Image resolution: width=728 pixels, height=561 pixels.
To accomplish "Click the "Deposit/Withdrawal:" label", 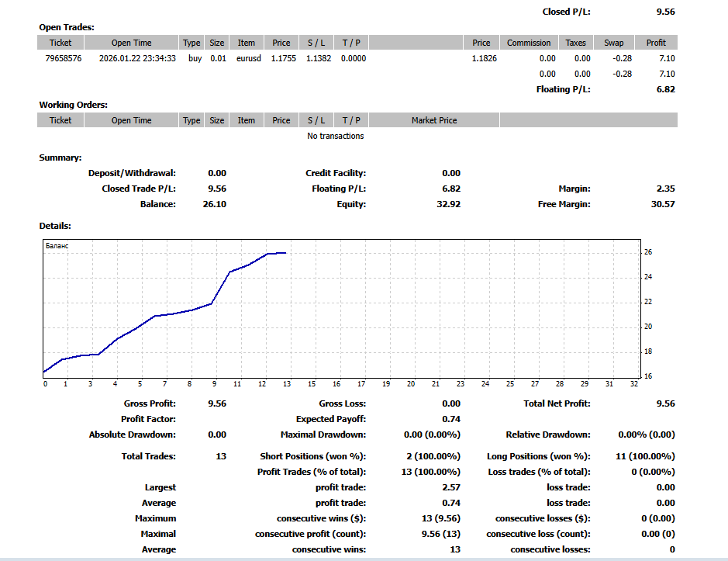I will (132, 173).
